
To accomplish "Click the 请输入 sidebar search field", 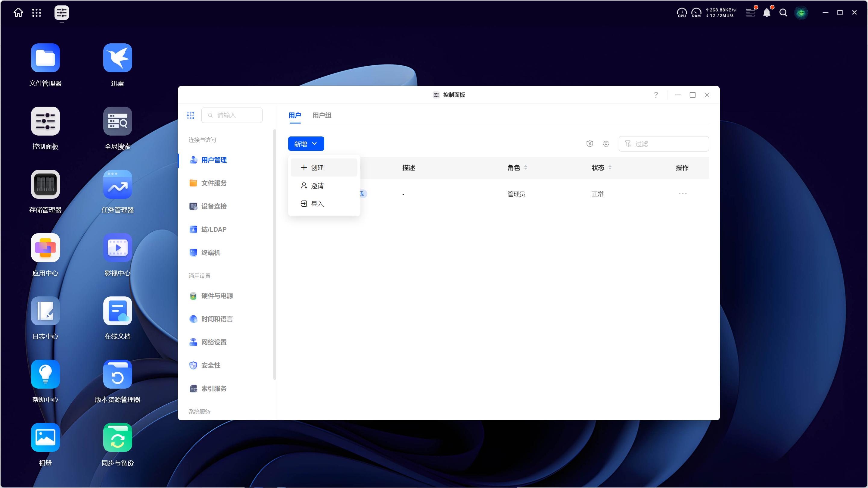I will (232, 115).
